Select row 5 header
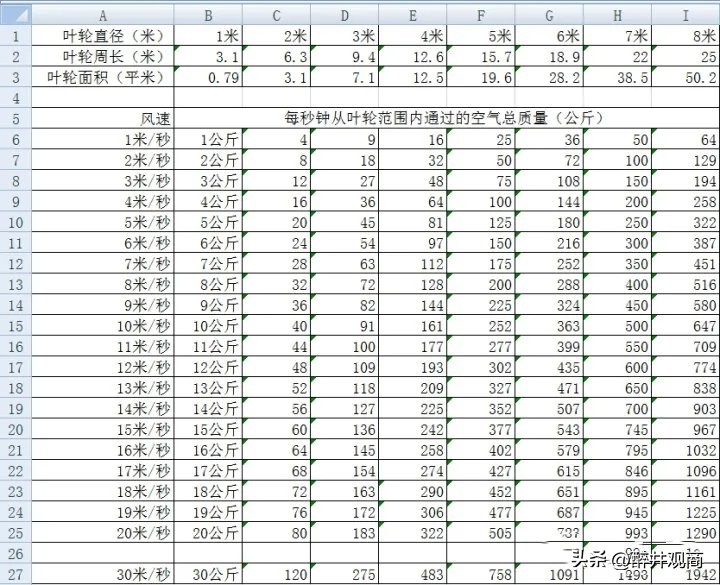Viewport: 720px width, 585px height. (x=16, y=119)
